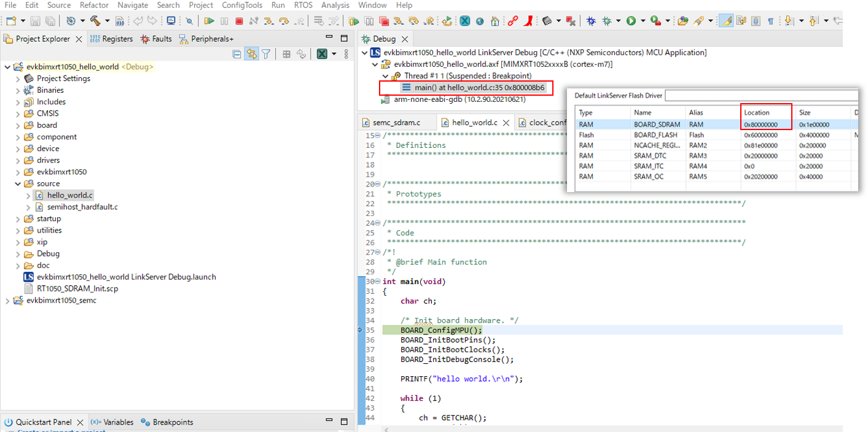868x432 pixels.
Task: Click the binary 010 utility icon
Action: 120,21
